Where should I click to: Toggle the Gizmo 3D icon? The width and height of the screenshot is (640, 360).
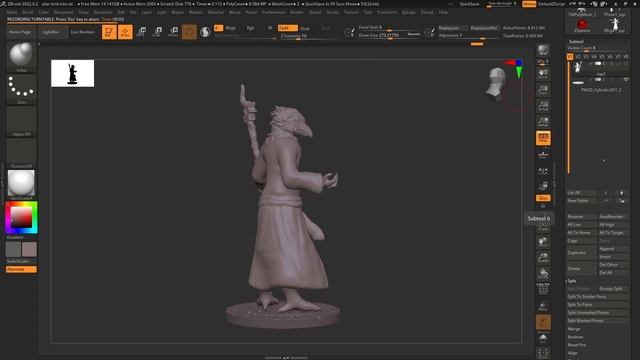[x=189, y=32]
